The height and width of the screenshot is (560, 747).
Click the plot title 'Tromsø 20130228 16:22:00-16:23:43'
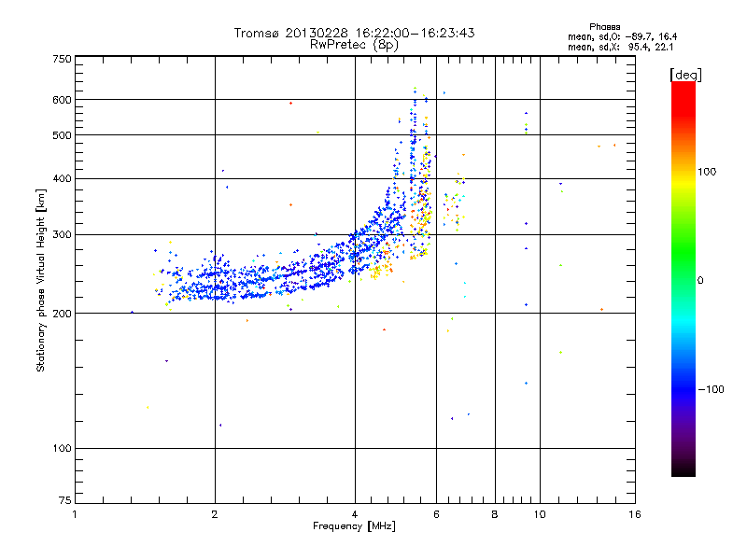coord(354,33)
